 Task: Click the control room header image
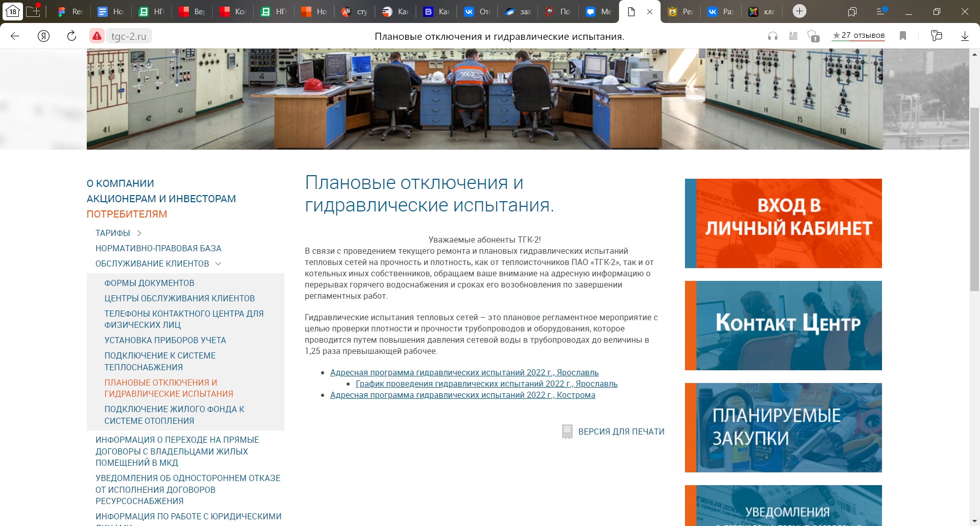484,99
